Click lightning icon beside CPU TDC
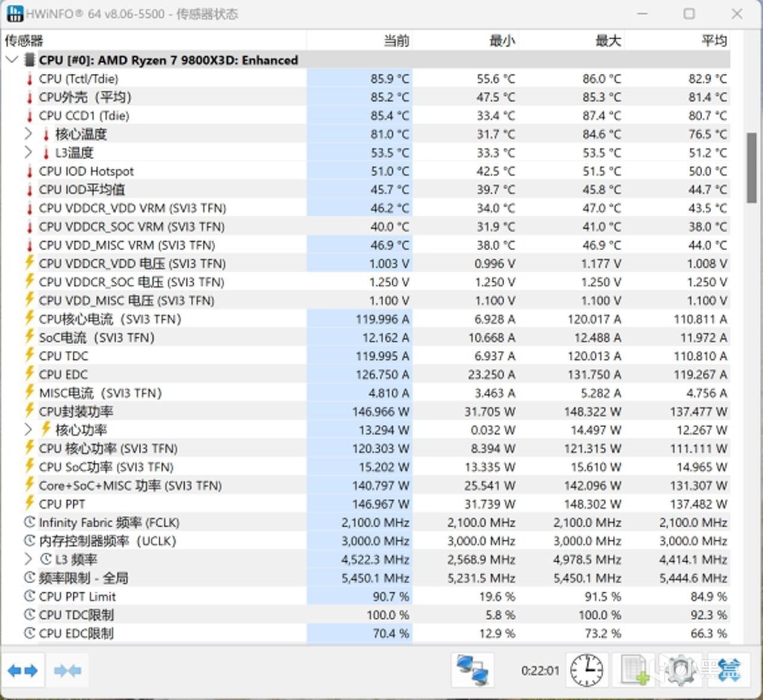This screenshot has width=763, height=700. click(x=29, y=356)
